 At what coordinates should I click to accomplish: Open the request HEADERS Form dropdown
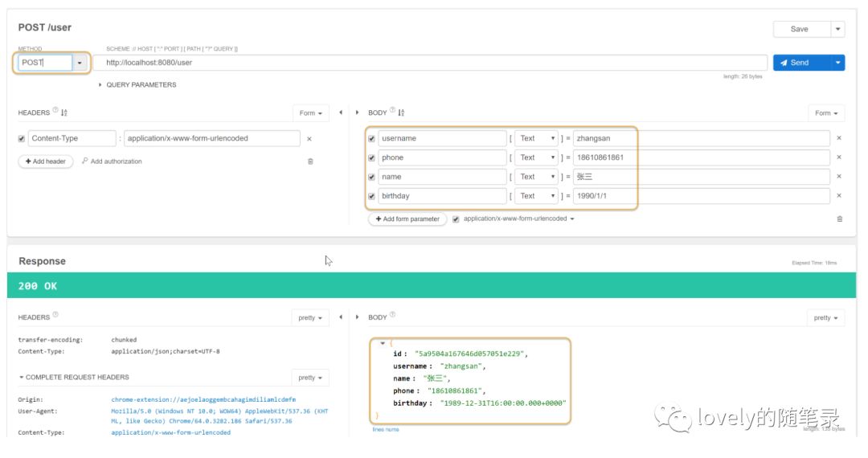pyautogui.click(x=310, y=112)
